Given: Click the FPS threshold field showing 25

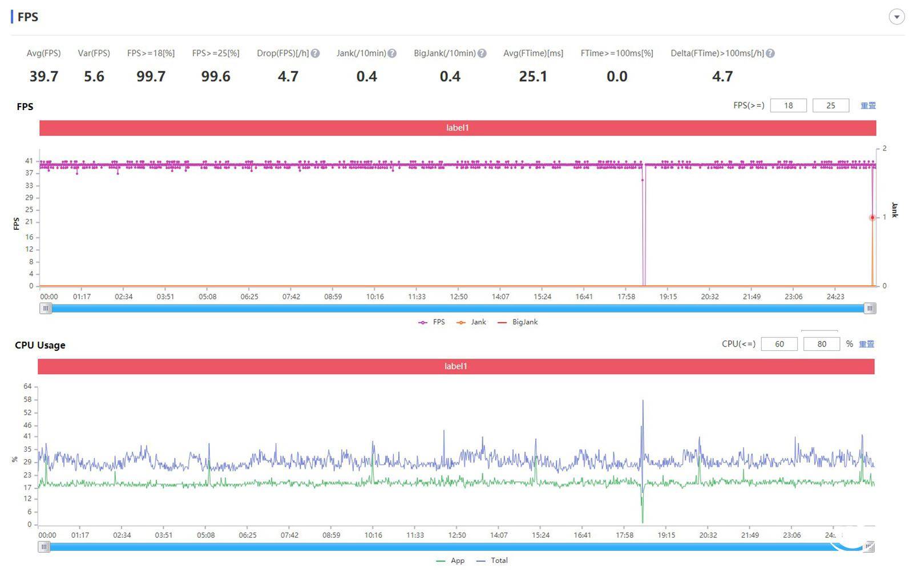Looking at the screenshot, I should click(x=830, y=106).
